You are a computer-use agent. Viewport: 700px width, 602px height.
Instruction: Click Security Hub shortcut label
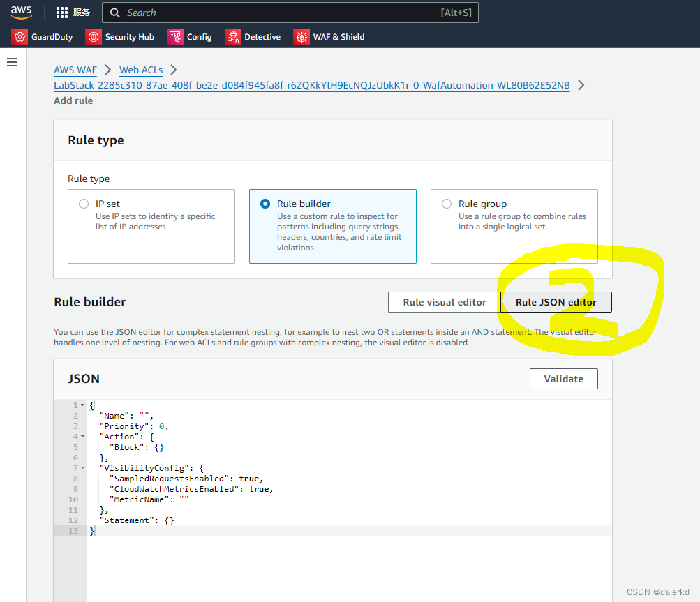point(130,37)
